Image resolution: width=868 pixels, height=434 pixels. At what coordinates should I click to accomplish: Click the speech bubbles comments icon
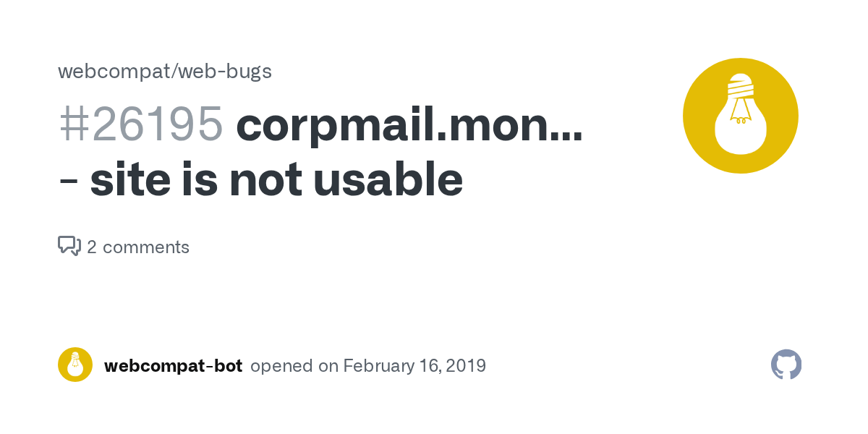click(69, 246)
